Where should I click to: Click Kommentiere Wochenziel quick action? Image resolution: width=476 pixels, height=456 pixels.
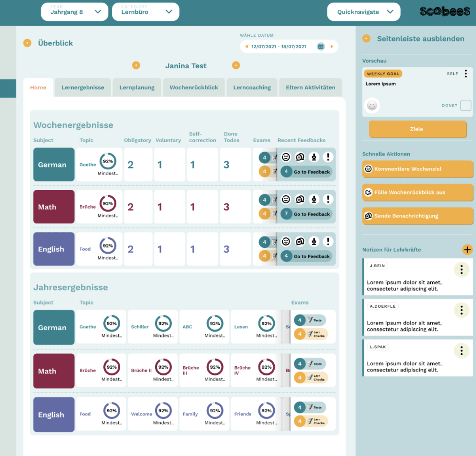click(x=417, y=169)
